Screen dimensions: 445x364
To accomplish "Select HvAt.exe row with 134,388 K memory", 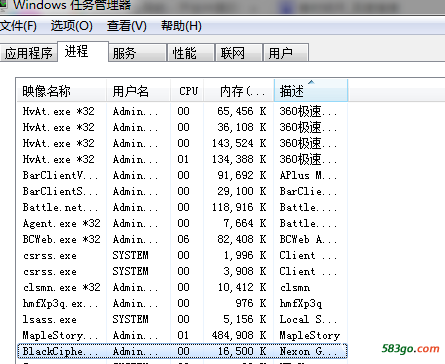I will (182, 159).
